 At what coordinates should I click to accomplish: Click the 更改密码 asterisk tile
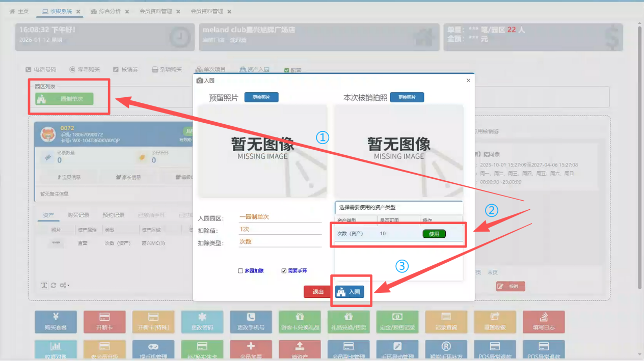pyautogui.click(x=202, y=322)
